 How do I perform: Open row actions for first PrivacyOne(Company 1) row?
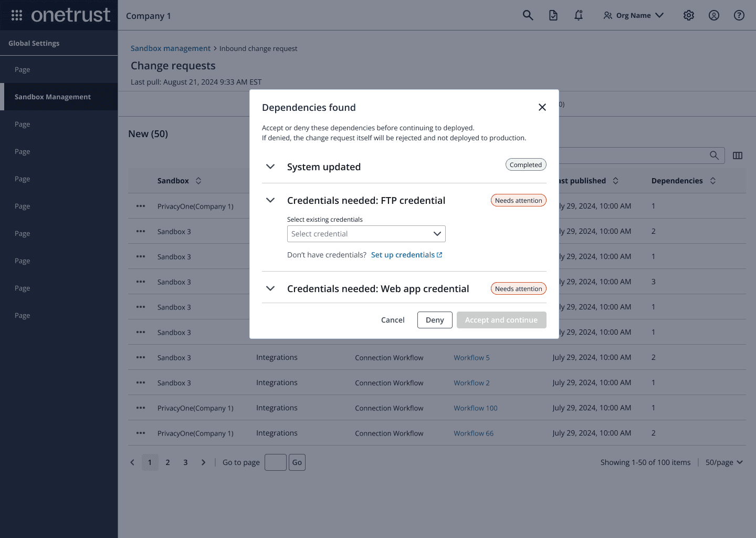point(141,206)
